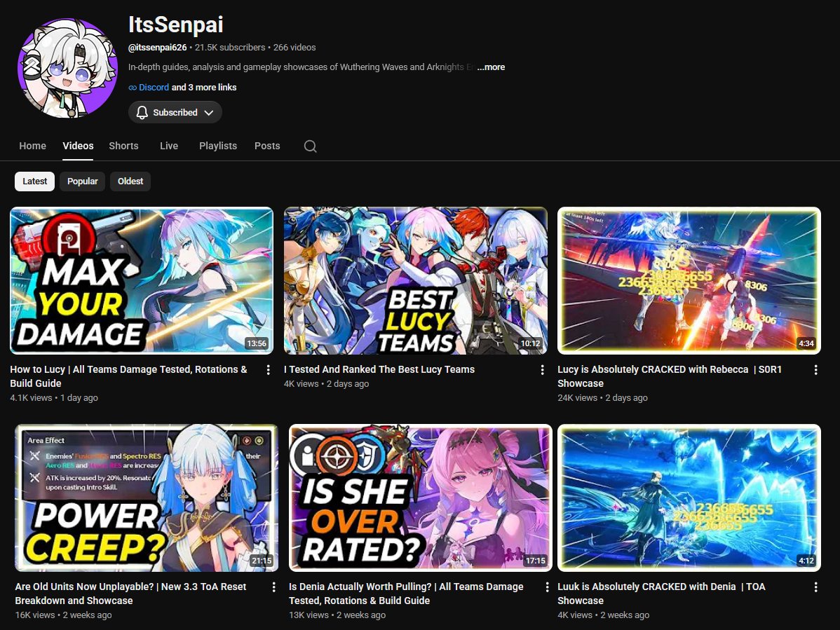Open 'Luuk is Absolutely CRACKED with Denia' title
The image size is (840, 630).
pos(662,594)
